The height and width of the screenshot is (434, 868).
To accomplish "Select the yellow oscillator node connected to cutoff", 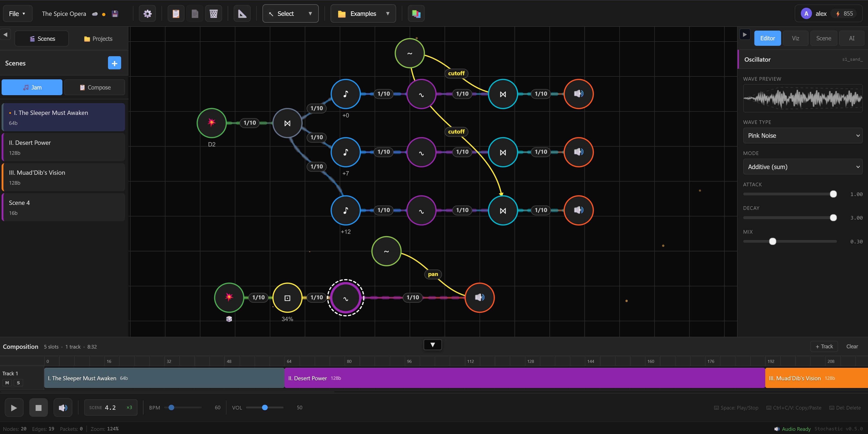I will coord(409,53).
